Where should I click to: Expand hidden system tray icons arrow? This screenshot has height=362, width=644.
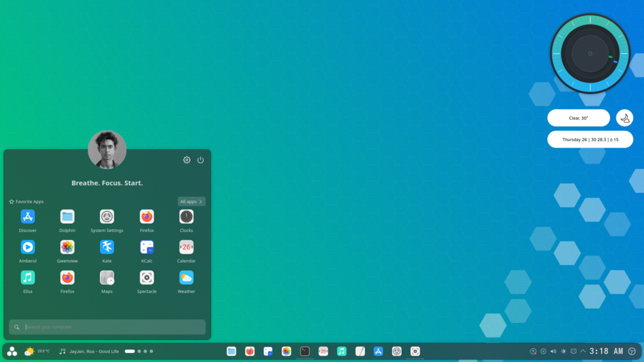582,351
